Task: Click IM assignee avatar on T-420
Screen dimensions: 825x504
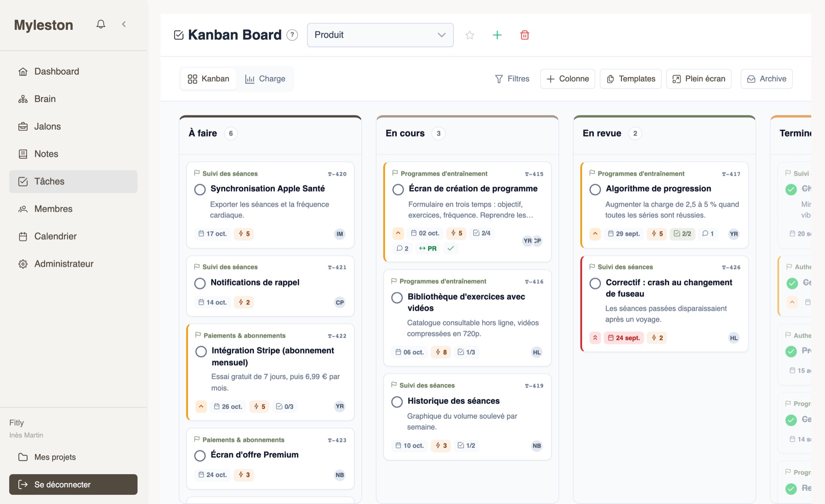Action: [x=339, y=234]
